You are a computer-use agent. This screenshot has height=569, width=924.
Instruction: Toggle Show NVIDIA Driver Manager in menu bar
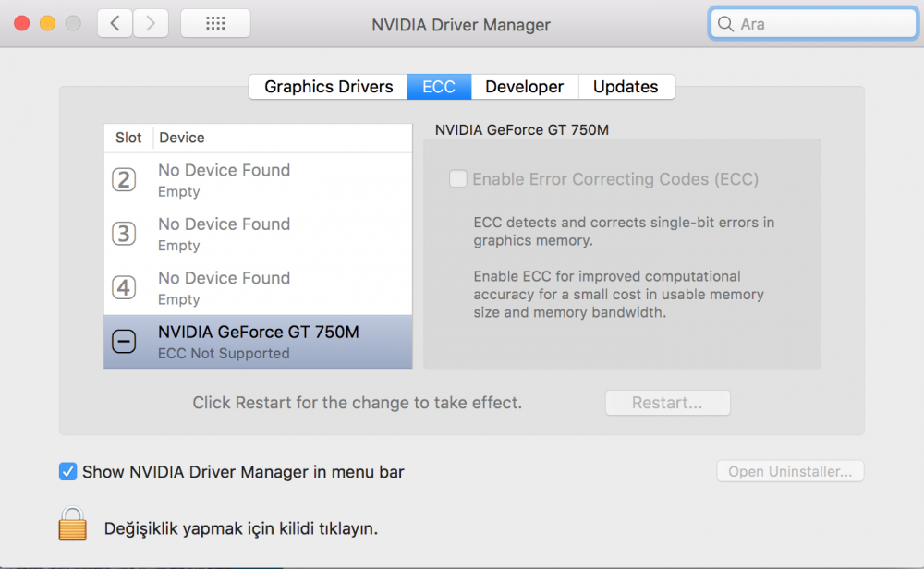pos(67,472)
